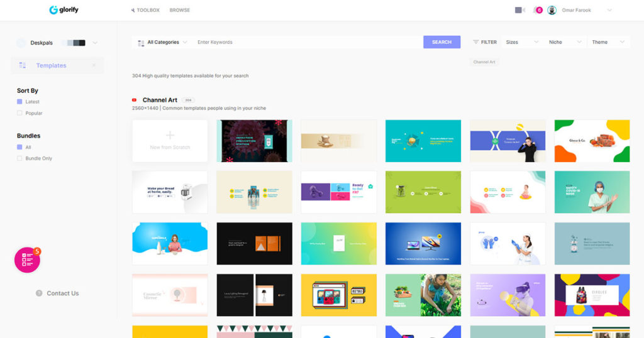
Task: Expand the All Categories dropdown
Action: [x=163, y=42]
